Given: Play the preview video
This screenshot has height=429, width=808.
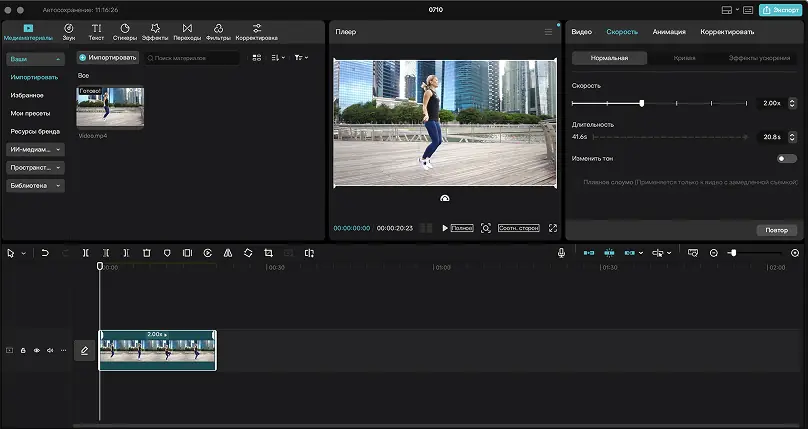Looking at the screenshot, I should pyautogui.click(x=445, y=228).
